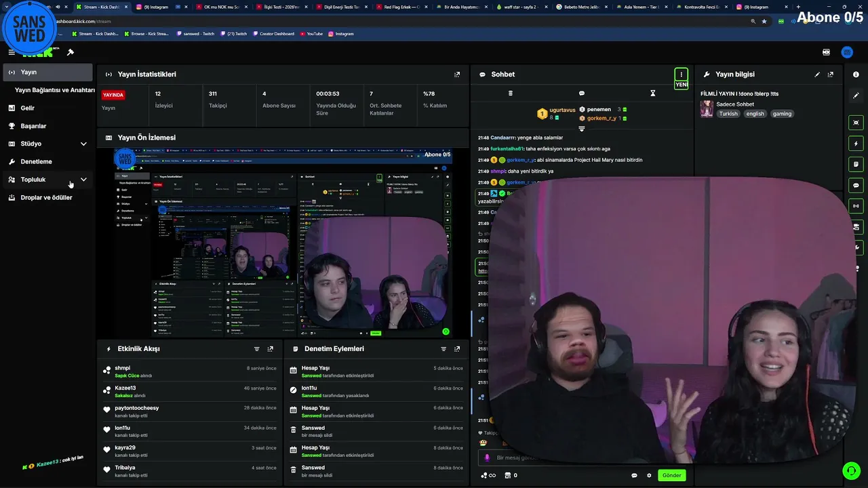Viewport: 868px width, 488px height.
Task: Click the broadcast signal icon in the right sidebar
Action: click(856, 205)
